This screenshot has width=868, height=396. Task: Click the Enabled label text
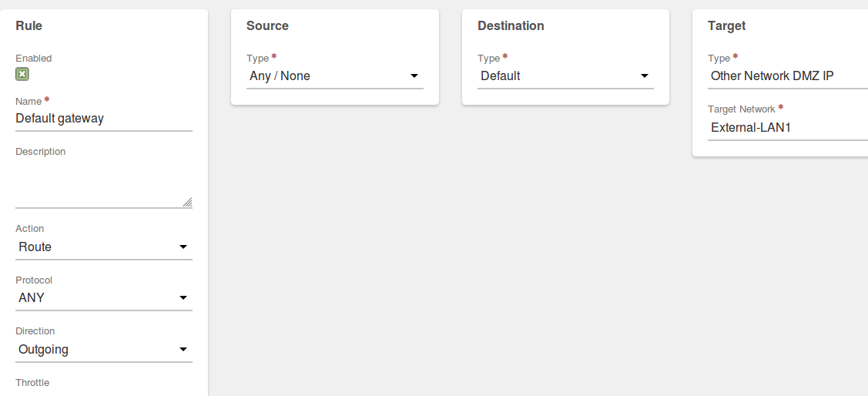click(34, 58)
